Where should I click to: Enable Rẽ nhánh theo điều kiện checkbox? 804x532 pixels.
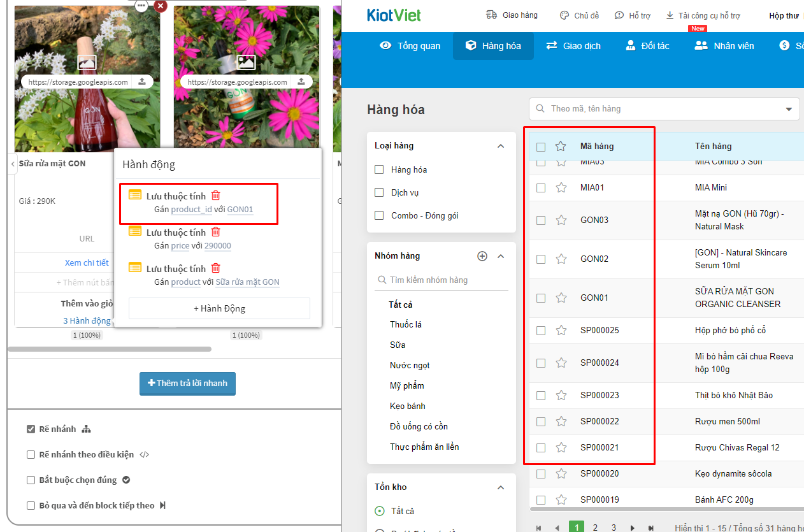31,454
